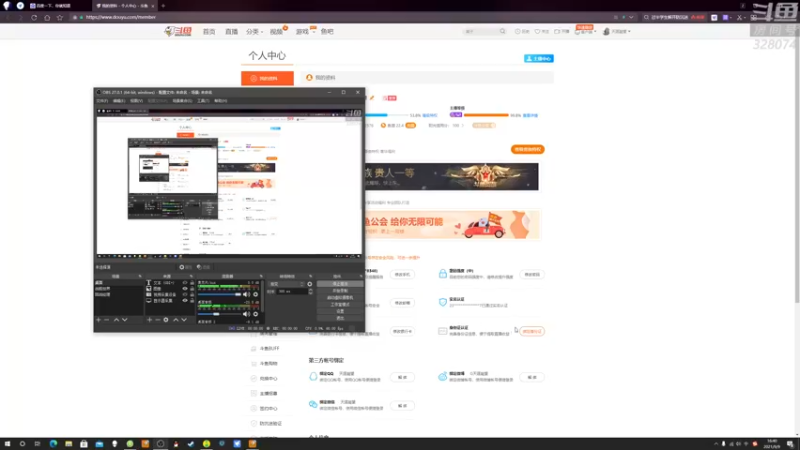Click the pencil edit icon beside nickname
This screenshot has height=450, width=800.
(x=372, y=97)
